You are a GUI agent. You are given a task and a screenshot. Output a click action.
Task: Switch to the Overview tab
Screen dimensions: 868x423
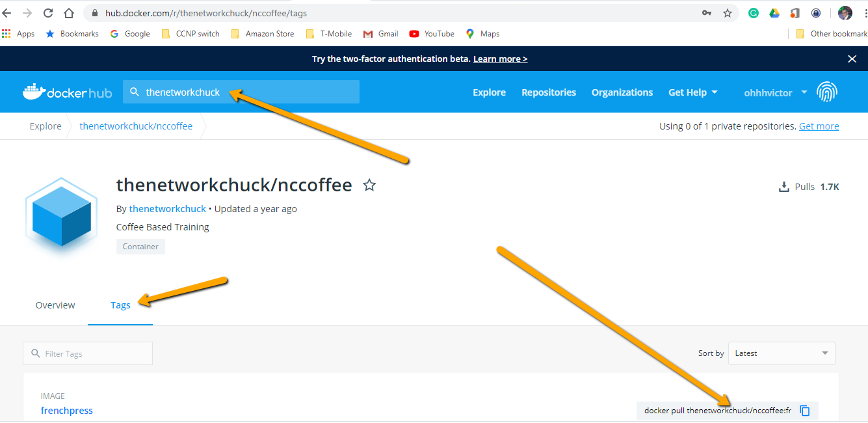pyautogui.click(x=55, y=305)
